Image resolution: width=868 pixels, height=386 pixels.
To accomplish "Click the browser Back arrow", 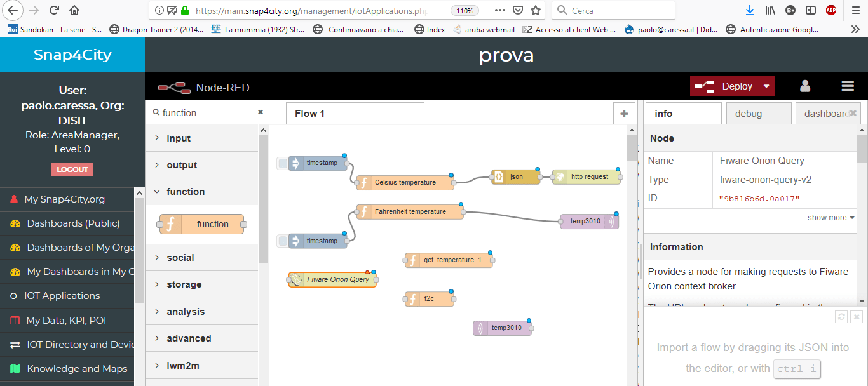I will click(13, 10).
